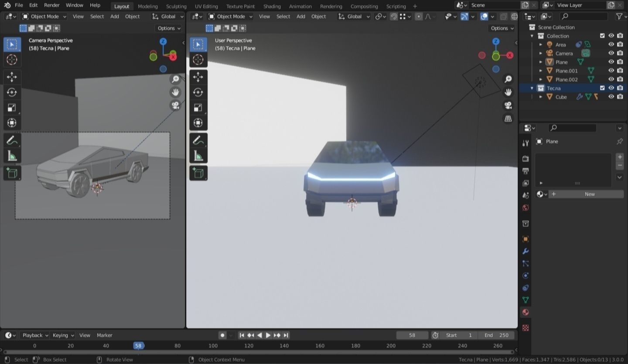
Task: Toggle proportional editing in right viewport header
Action: point(419,17)
